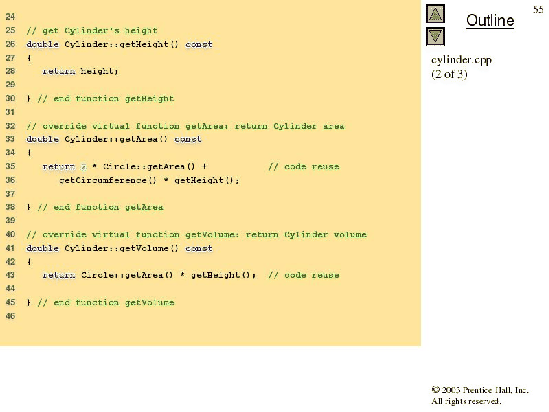
Task: Click the down arrow navigation icon
Action: pyautogui.click(x=435, y=36)
